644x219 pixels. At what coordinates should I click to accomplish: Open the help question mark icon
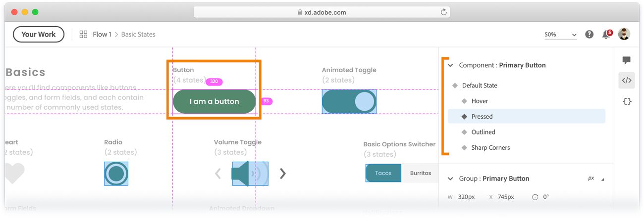589,34
